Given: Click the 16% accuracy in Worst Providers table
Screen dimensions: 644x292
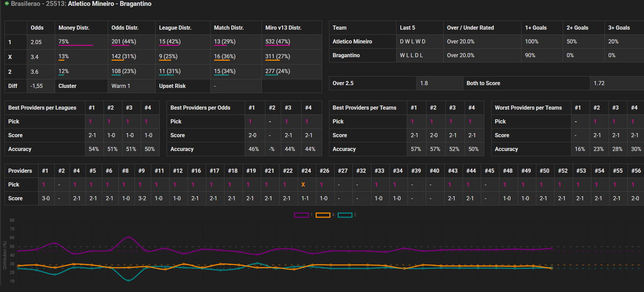Looking at the screenshot, I should point(580,149).
